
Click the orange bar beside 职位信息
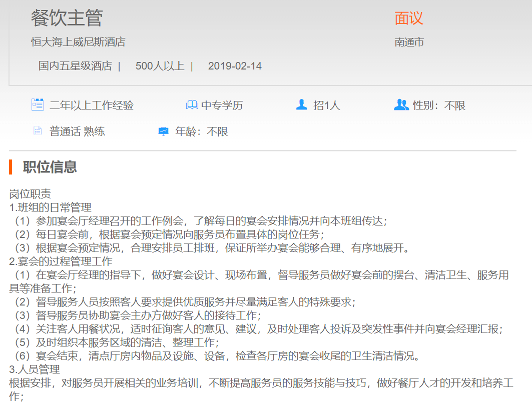point(11,167)
